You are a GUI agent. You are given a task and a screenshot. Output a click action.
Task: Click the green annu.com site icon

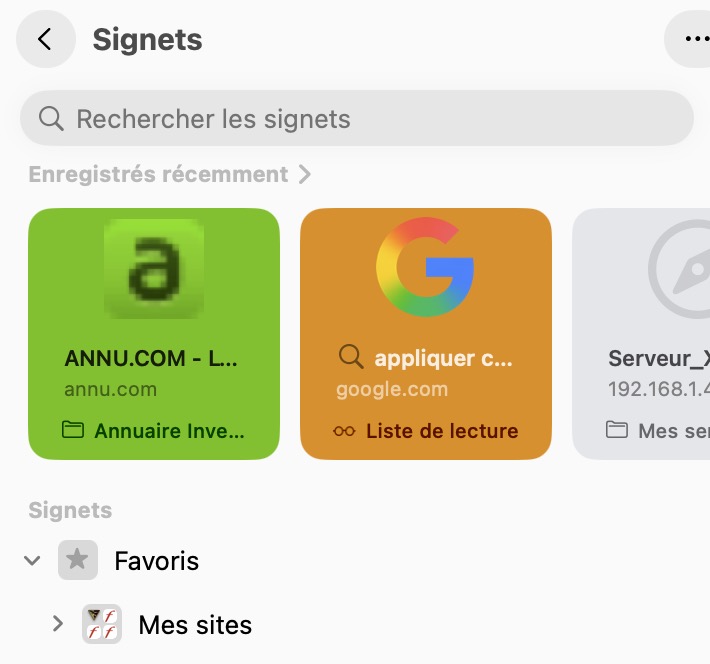(x=154, y=268)
